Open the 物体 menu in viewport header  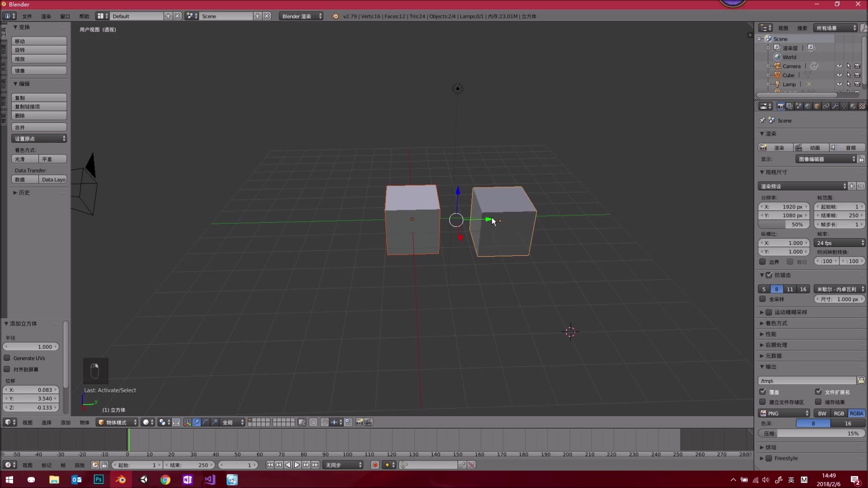[83, 422]
